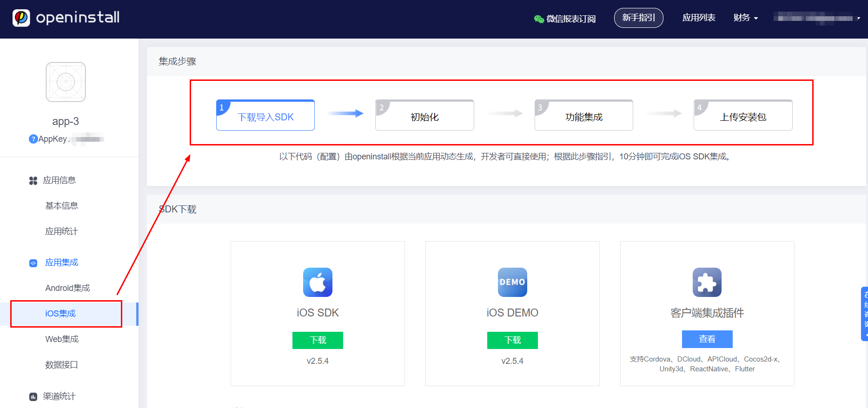Click the puzzle-piece plugin icon
Screen dimensions: 868x408
pos(707,282)
